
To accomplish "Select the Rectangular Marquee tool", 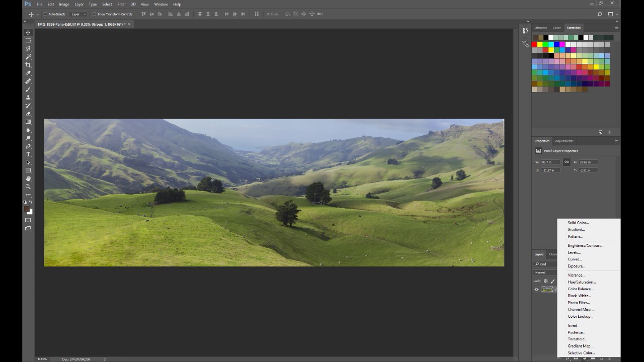I will [28, 40].
